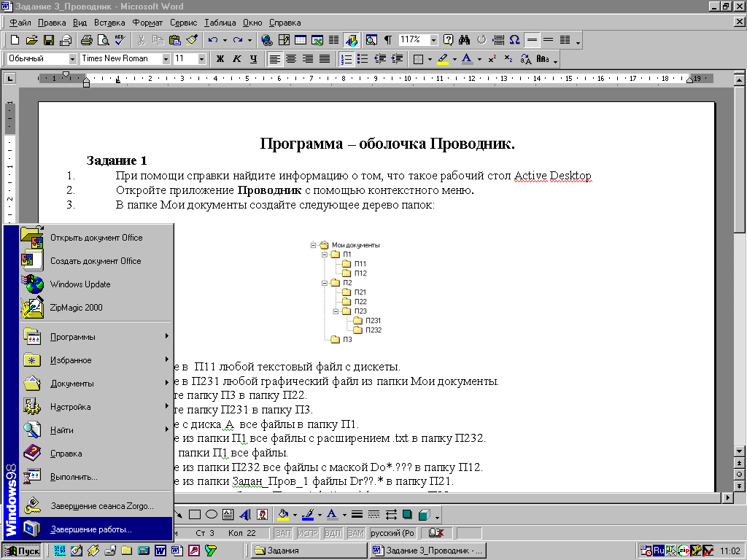Viewport: 747px width, 560px height.
Task: Insert a table from the toolbar
Action: pos(300,40)
